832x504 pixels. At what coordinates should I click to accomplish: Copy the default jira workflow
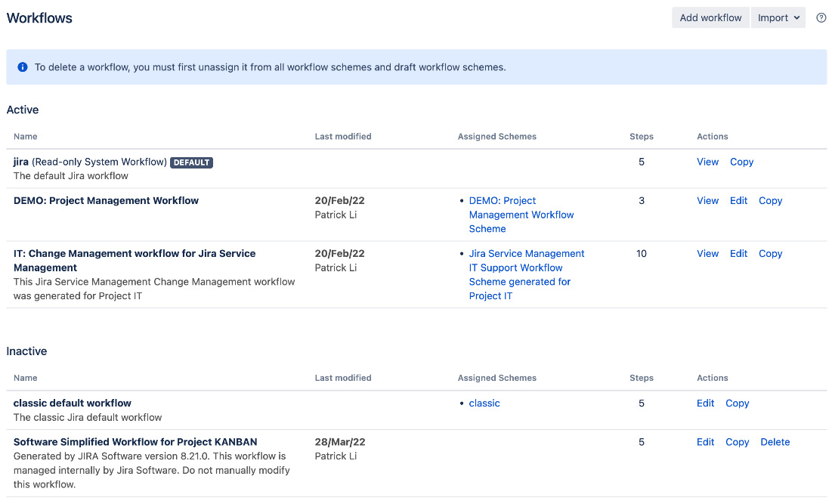point(741,162)
